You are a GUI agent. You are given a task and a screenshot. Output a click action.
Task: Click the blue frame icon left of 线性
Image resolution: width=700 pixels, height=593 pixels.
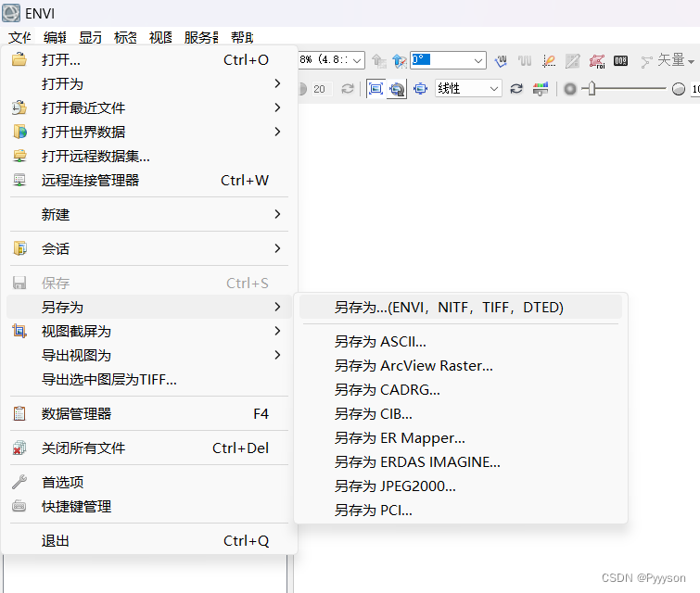pos(421,89)
